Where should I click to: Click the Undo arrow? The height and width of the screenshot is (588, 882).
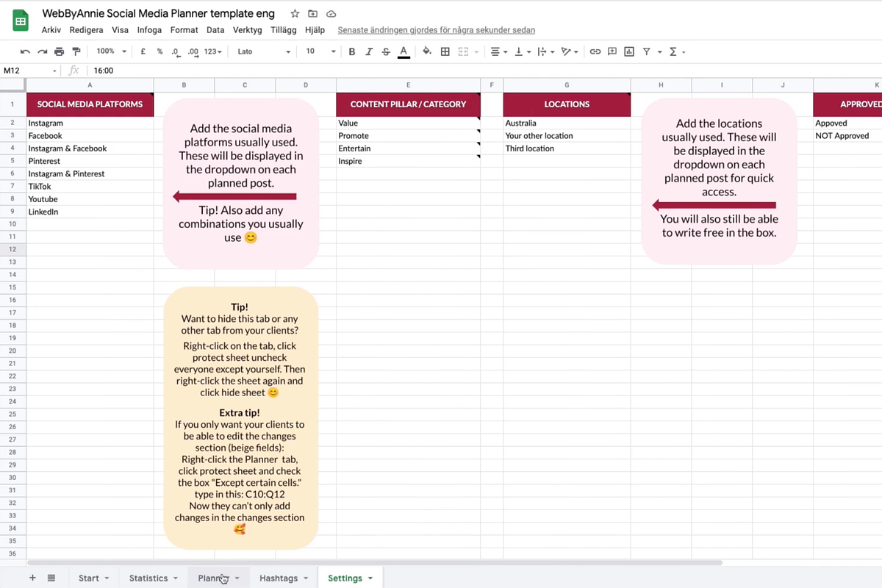[25, 51]
